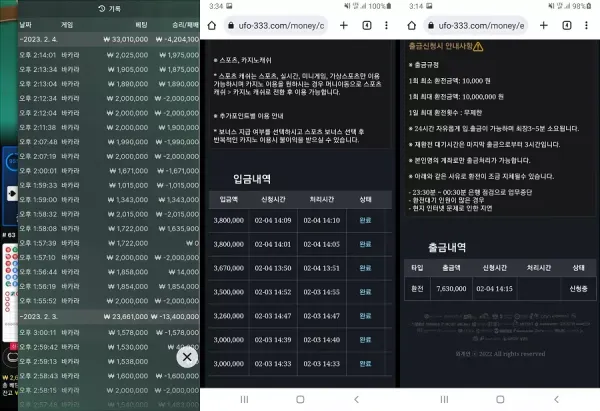This screenshot has height=411, width=600.
Task: Select the 2023. 2. 3. date summary row
Action: pos(109,316)
